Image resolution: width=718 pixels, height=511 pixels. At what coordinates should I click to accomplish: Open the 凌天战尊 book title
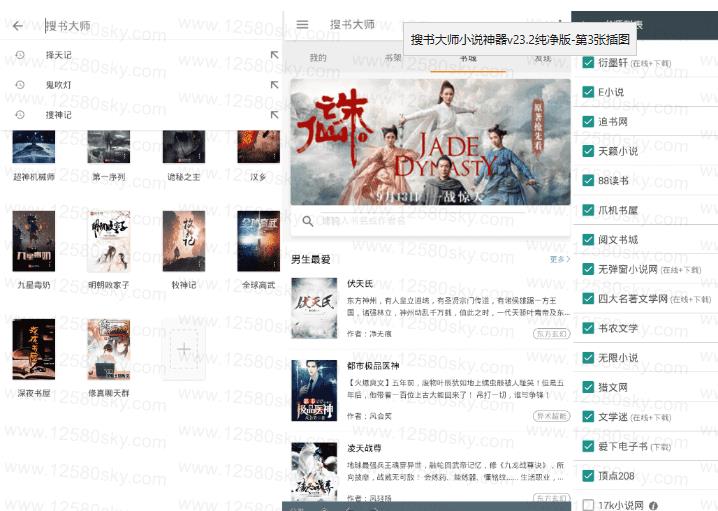click(364, 448)
